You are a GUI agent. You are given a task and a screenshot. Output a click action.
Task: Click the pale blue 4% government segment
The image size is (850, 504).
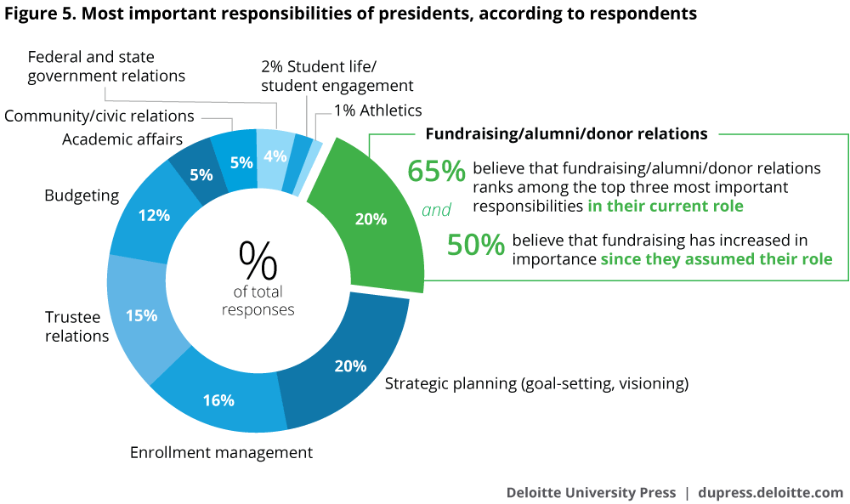275,156
